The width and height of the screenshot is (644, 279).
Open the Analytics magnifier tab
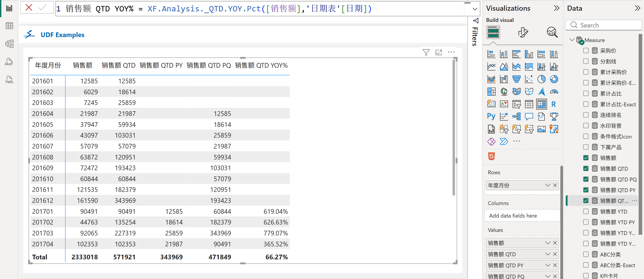click(x=552, y=32)
